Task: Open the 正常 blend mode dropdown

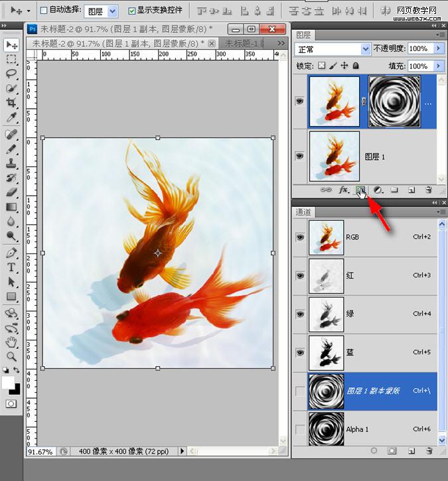Action: pos(333,49)
